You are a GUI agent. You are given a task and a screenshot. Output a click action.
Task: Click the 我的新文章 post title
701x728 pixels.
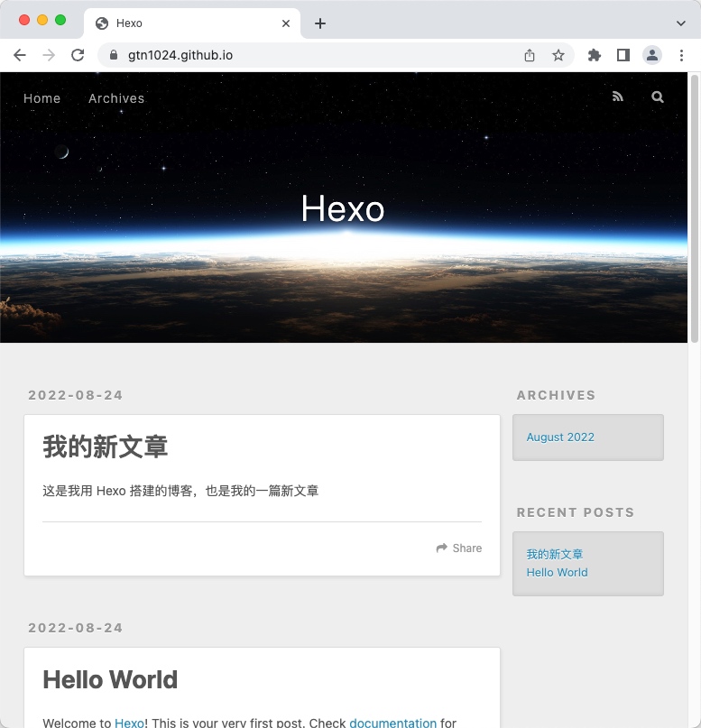[x=106, y=447]
